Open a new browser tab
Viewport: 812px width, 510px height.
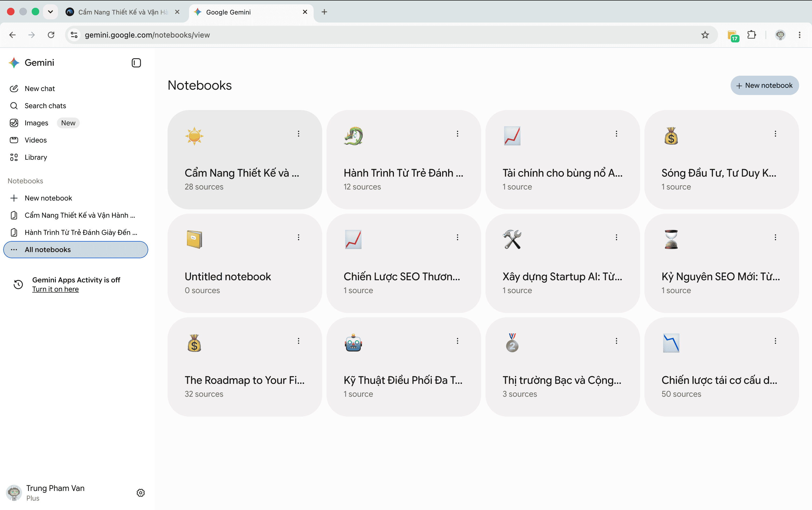tap(324, 12)
